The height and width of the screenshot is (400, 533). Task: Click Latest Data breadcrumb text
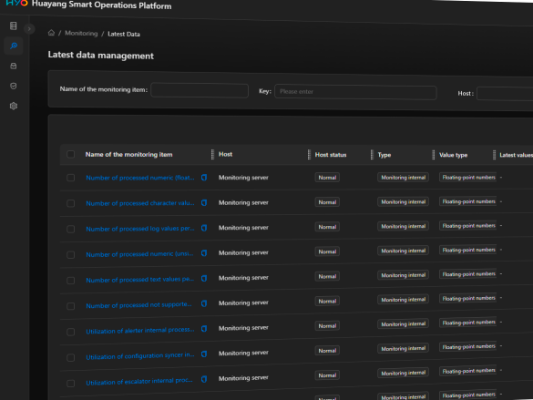tap(124, 34)
